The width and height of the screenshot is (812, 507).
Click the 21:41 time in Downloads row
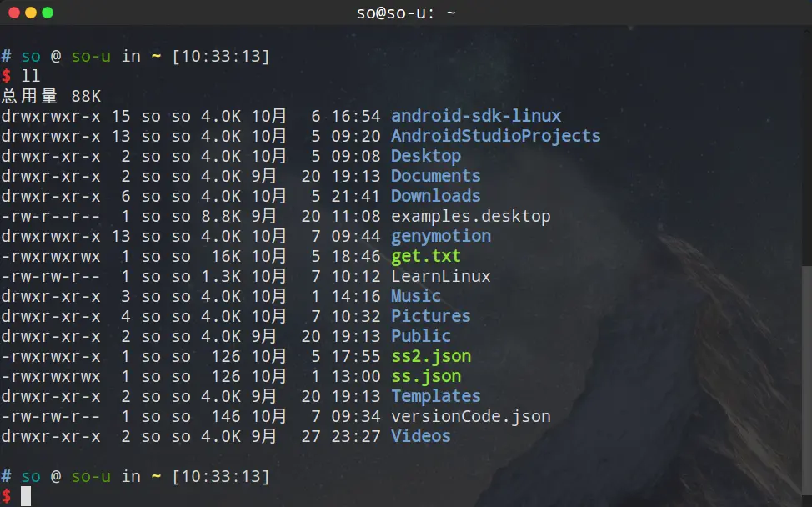[356, 196]
